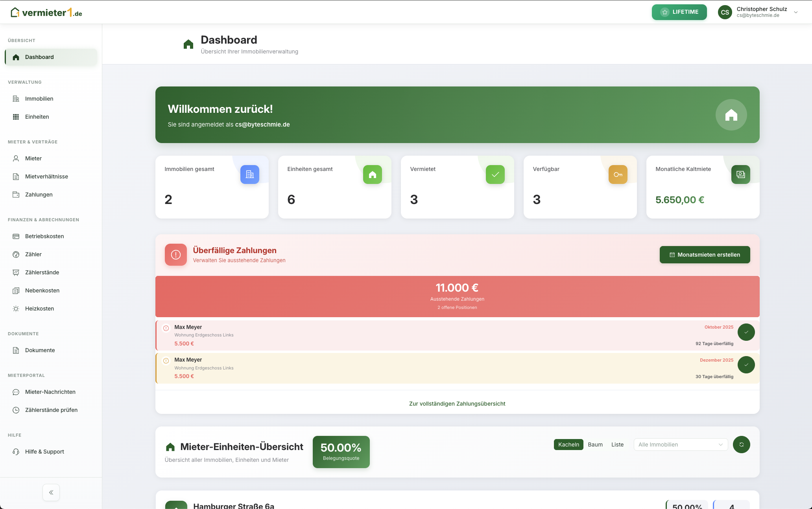
Task: Open Mieter via the person icon
Action: (x=16, y=158)
